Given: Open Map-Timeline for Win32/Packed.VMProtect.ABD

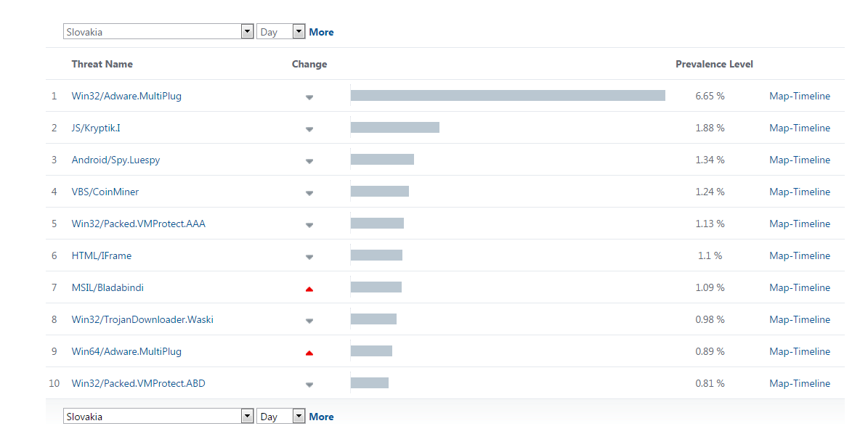Looking at the screenshot, I should 799,383.
